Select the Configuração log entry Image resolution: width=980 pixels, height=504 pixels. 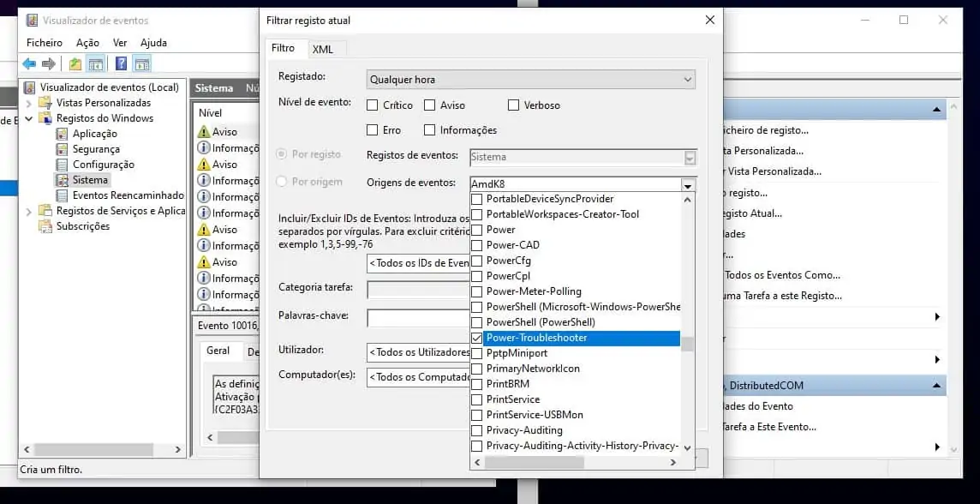pyautogui.click(x=103, y=165)
